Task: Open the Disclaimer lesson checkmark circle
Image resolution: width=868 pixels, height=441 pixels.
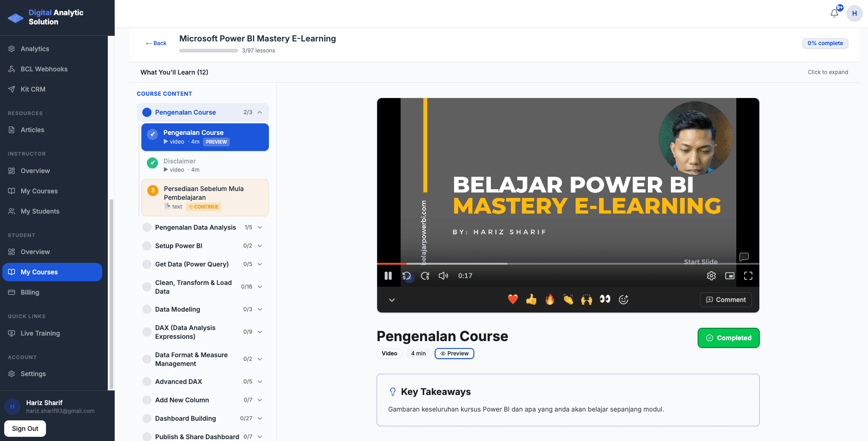Action: [x=152, y=162]
